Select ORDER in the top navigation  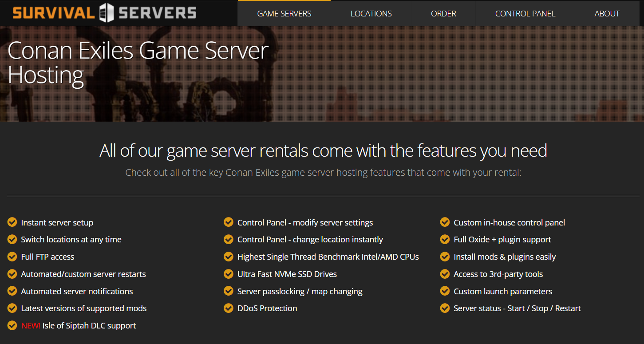[x=443, y=14]
